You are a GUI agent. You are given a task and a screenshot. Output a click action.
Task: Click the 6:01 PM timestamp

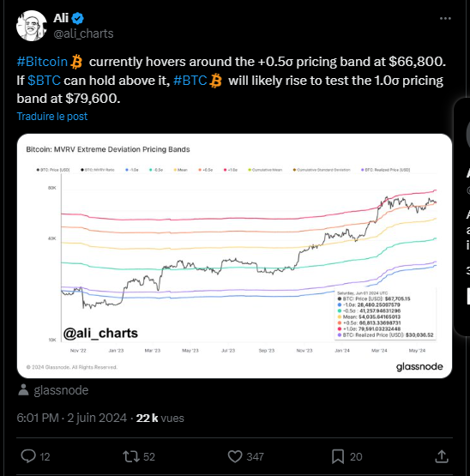[38, 418]
